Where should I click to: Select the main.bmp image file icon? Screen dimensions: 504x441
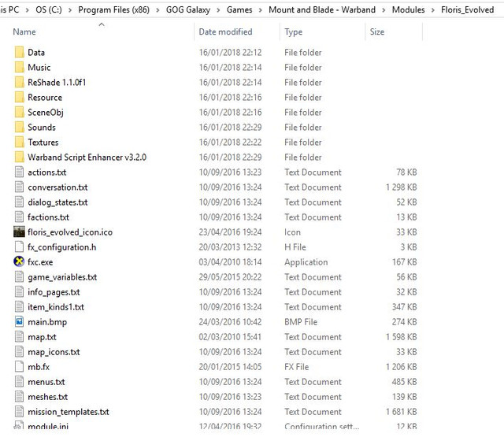click(x=19, y=322)
